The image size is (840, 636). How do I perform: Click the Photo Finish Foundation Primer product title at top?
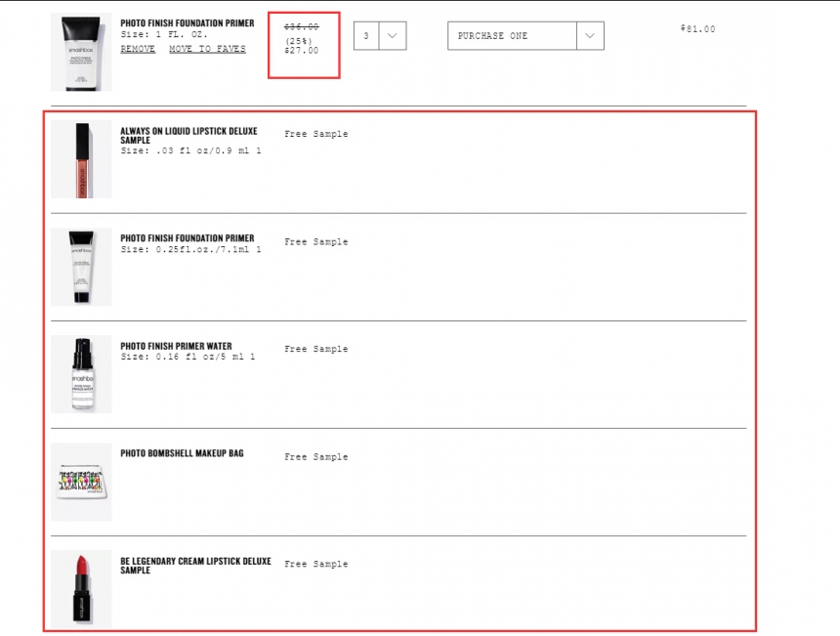(x=188, y=23)
